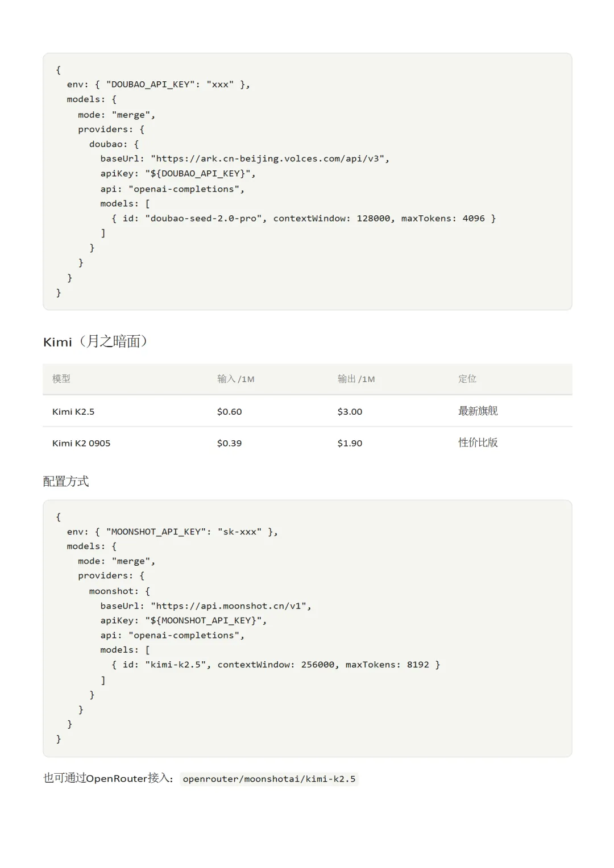Click the heading "Kimi（月之暗面）"
Image resolution: width=614 pixels, height=868 pixels.
tap(96, 341)
